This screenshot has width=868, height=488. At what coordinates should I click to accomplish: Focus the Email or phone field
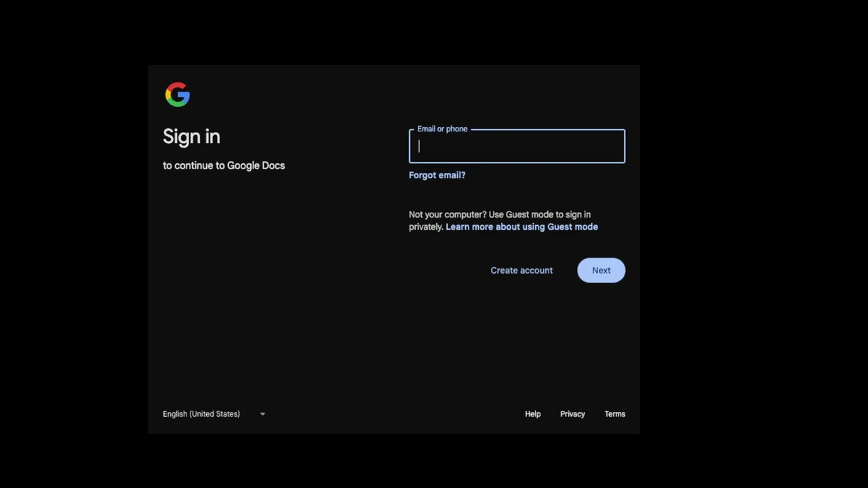click(x=517, y=146)
